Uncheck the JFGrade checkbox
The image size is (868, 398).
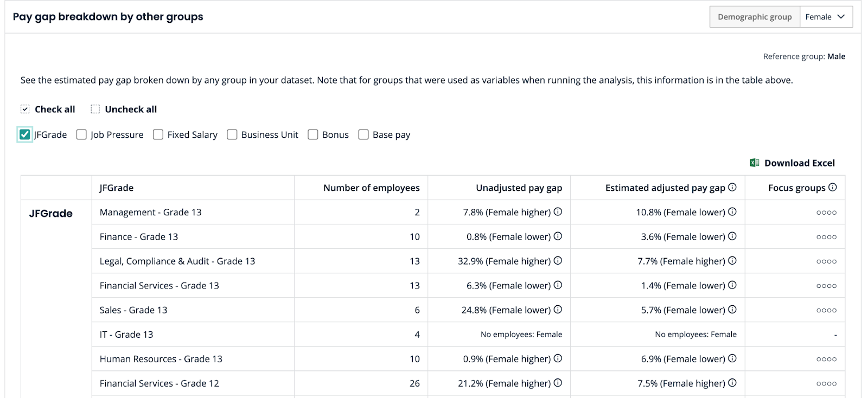(x=24, y=134)
